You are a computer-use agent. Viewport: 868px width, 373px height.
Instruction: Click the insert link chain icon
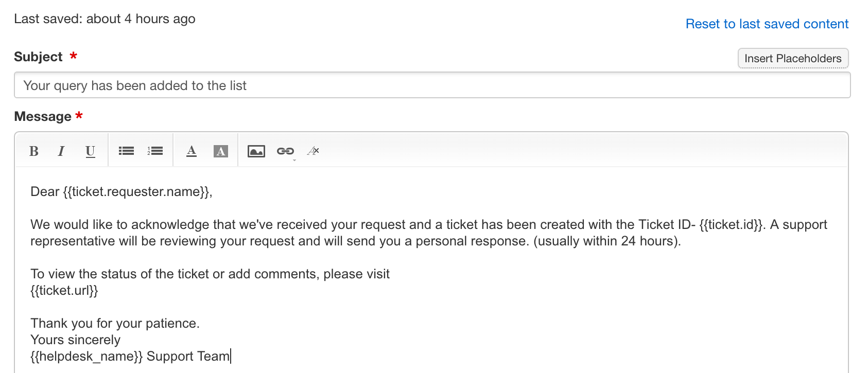pos(285,151)
